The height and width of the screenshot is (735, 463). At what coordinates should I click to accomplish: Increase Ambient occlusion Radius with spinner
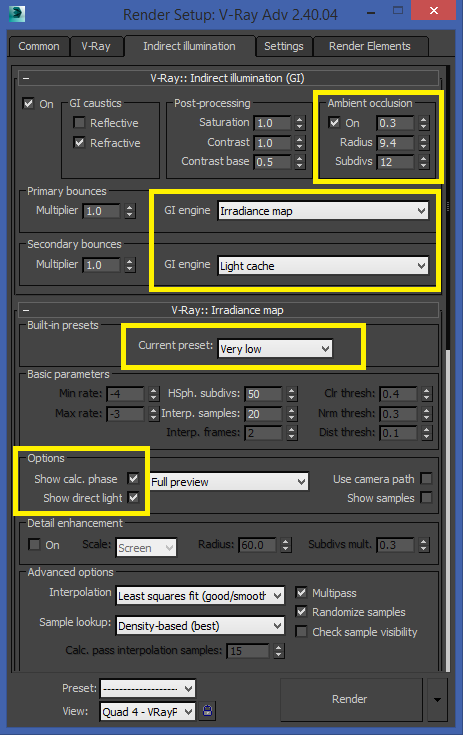pos(424,139)
